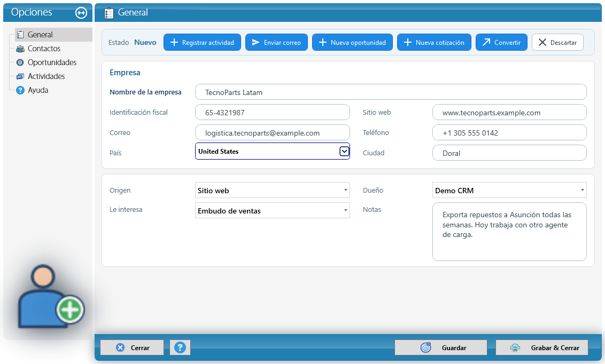Click the Teléfono input field
This screenshot has width=605, height=364.
coord(509,132)
